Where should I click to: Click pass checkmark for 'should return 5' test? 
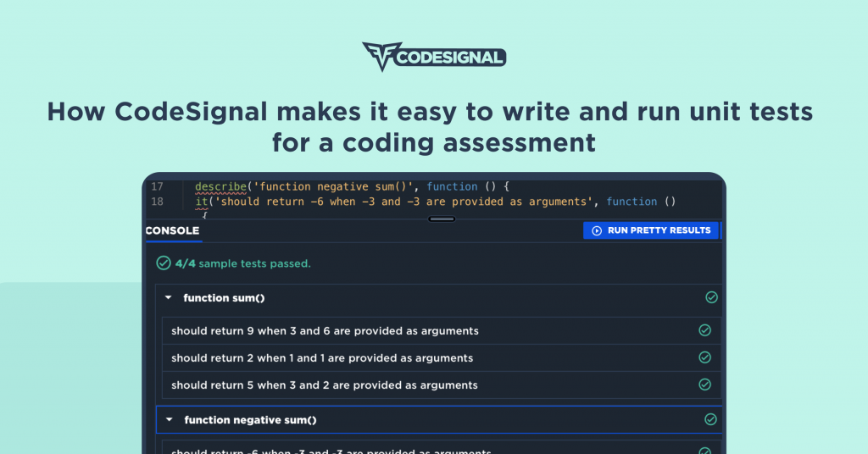point(704,385)
